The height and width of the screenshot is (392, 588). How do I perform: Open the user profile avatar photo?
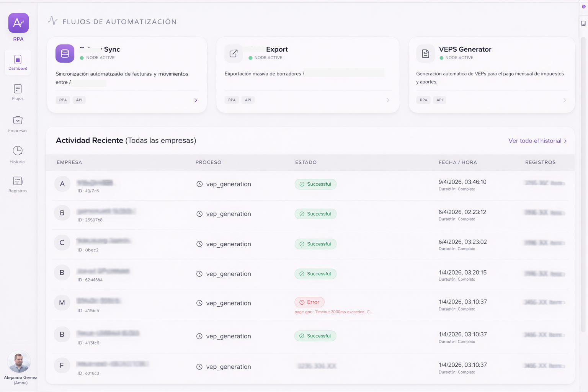pyautogui.click(x=19, y=362)
